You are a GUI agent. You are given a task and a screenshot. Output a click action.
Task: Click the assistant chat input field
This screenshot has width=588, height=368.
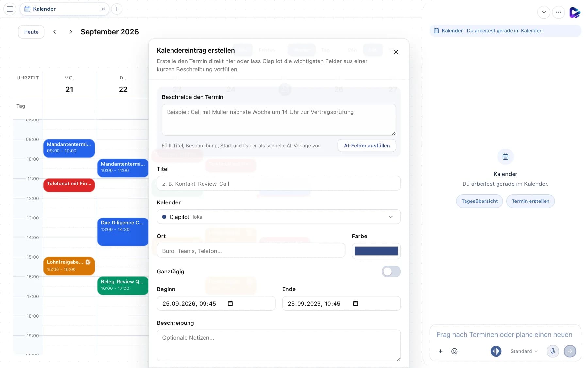click(505, 334)
